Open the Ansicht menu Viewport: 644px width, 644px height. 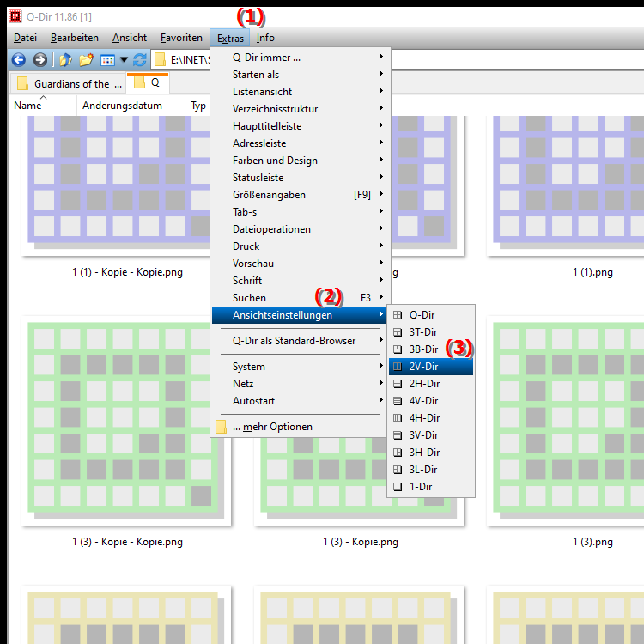130,38
